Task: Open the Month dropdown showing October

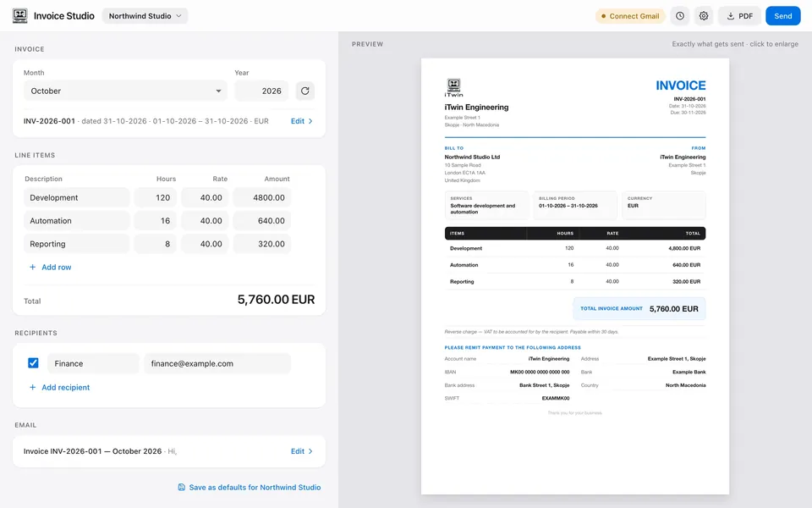Action: [125, 91]
